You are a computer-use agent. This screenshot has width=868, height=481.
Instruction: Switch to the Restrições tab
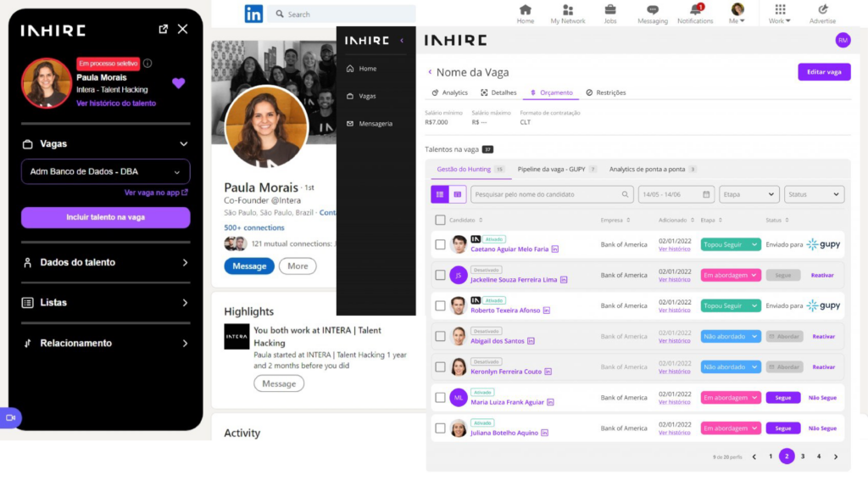(x=606, y=92)
